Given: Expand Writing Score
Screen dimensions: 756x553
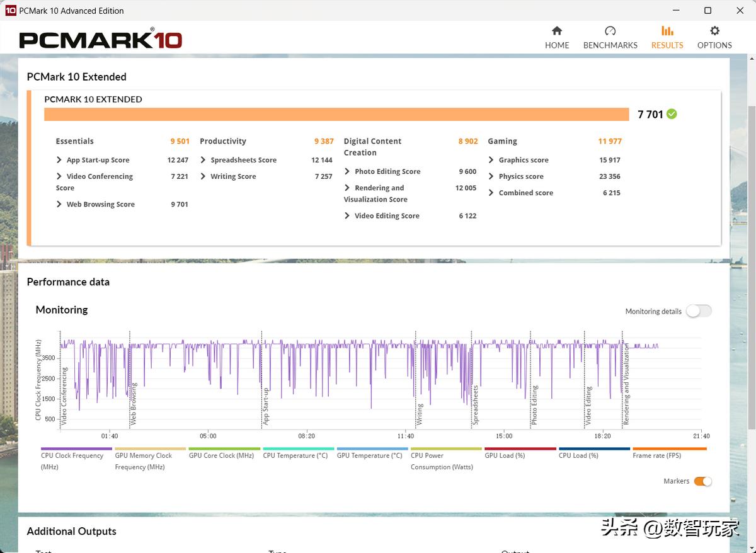Looking at the screenshot, I should (x=203, y=176).
